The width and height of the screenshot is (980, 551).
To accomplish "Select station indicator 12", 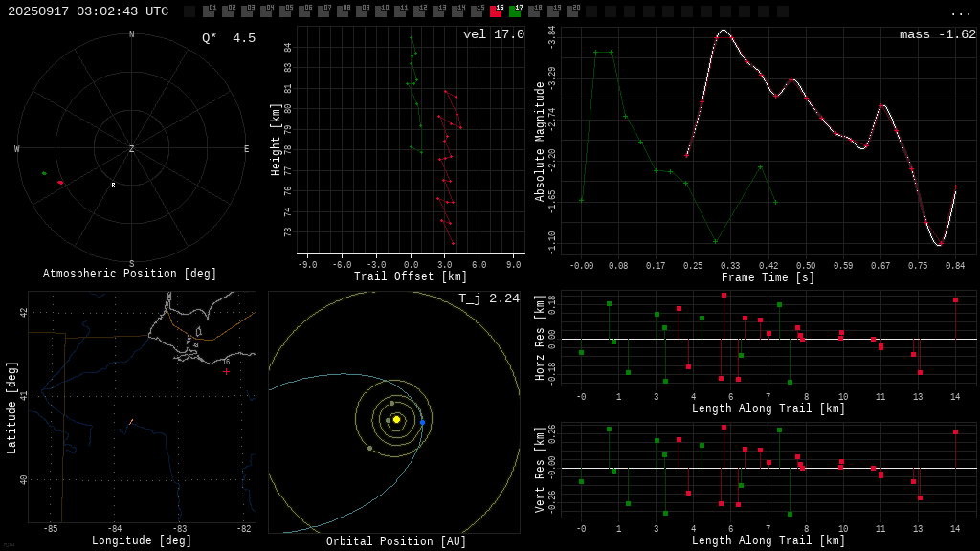I will pos(419,11).
